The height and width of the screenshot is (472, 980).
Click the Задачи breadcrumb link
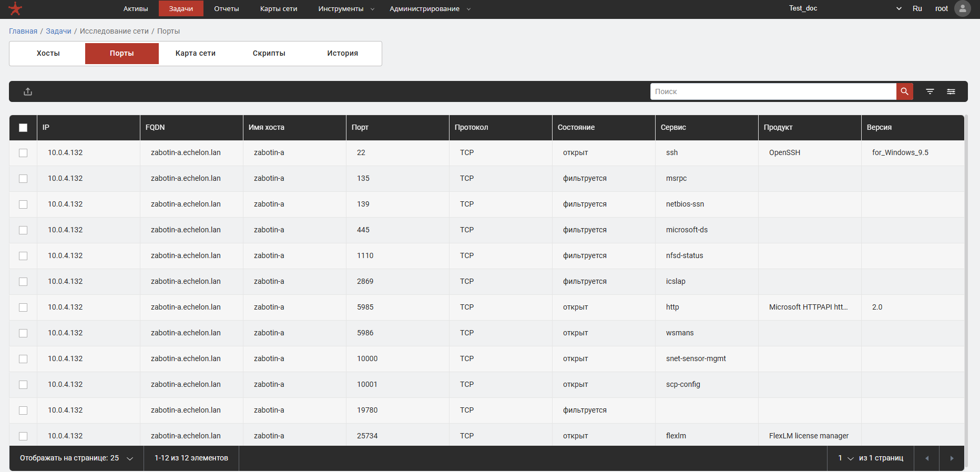click(x=58, y=31)
